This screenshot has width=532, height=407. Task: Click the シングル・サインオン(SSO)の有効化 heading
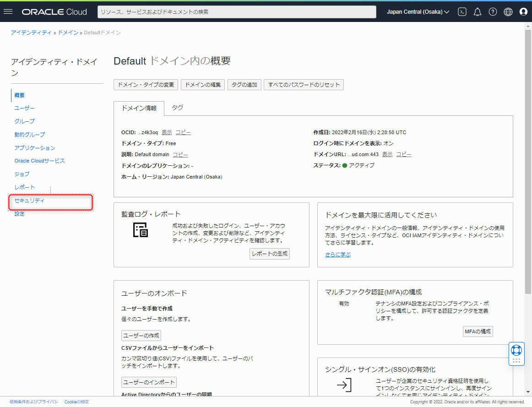coord(380,369)
